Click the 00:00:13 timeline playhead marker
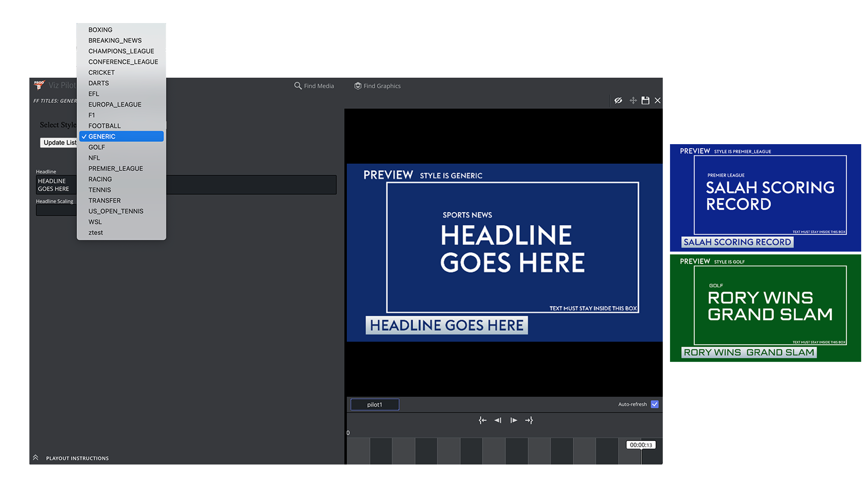Image resolution: width=868 pixels, height=488 pixels. pos(641,445)
